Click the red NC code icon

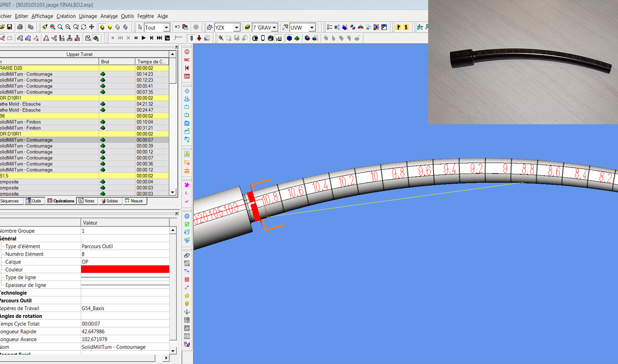187,60
